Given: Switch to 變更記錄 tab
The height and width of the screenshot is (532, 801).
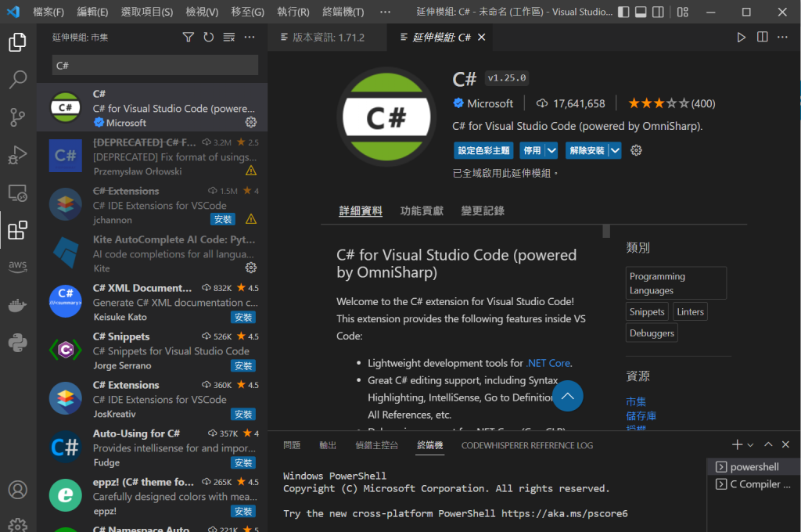Looking at the screenshot, I should tap(483, 210).
